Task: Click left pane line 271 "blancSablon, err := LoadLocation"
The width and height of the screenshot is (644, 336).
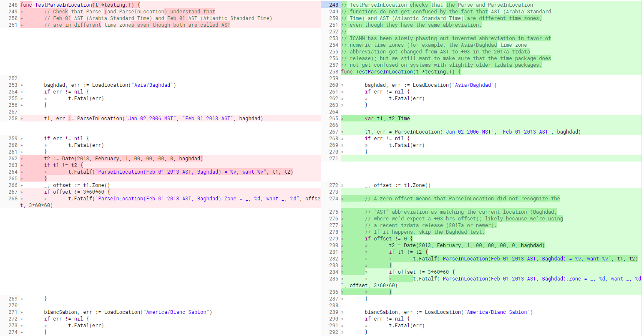Action: [x=128, y=312]
